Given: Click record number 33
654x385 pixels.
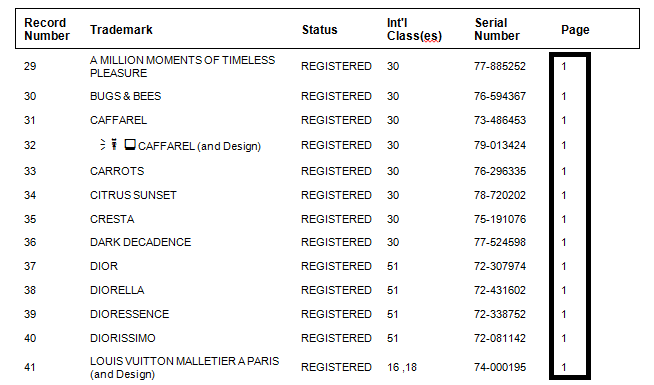Looking at the screenshot, I should click(x=30, y=171).
